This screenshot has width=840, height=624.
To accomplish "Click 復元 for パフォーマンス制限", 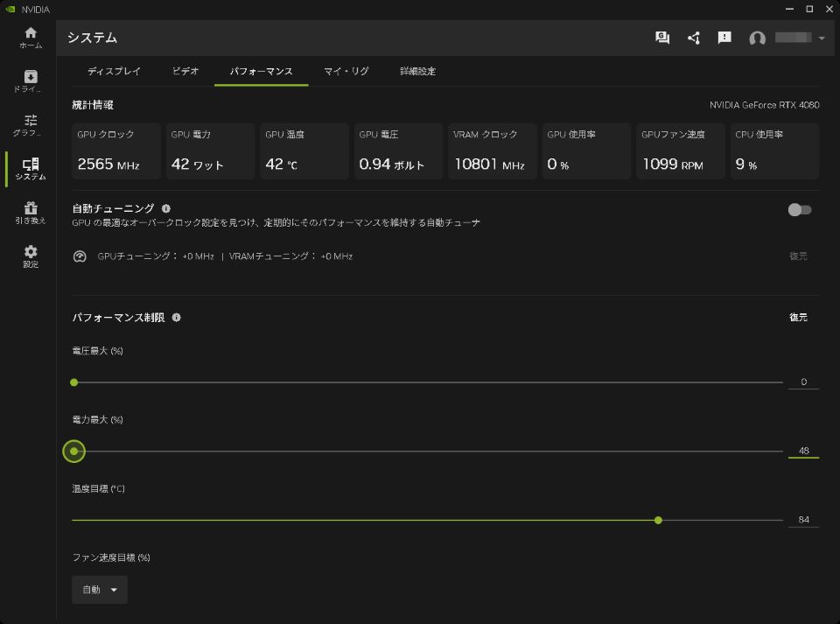I will (x=798, y=317).
